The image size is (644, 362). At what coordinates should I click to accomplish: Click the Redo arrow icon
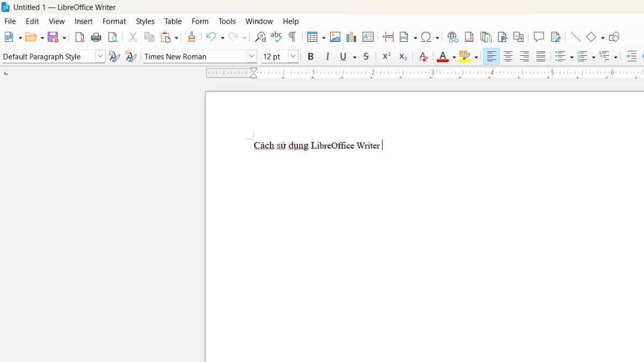point(233,37)
